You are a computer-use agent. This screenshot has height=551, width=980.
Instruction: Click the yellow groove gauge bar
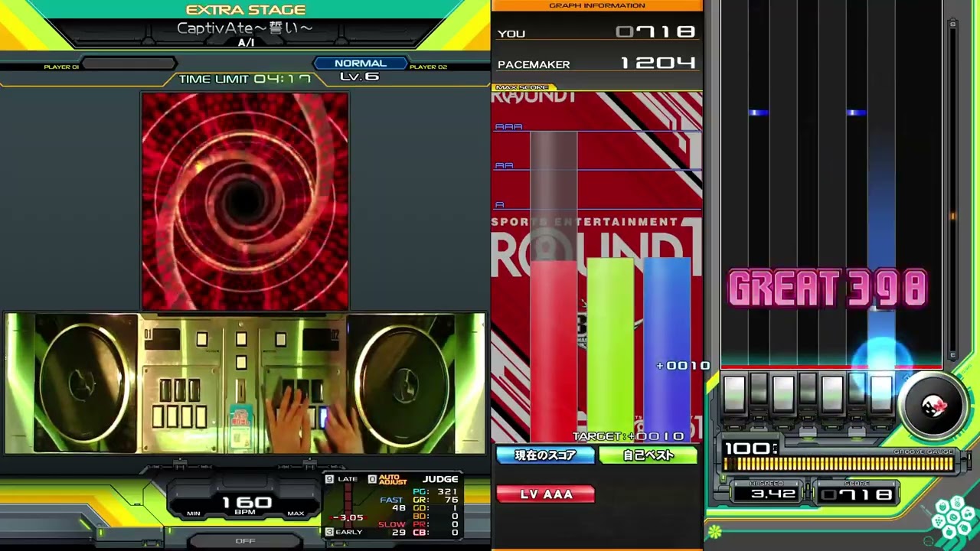[838, 463]
